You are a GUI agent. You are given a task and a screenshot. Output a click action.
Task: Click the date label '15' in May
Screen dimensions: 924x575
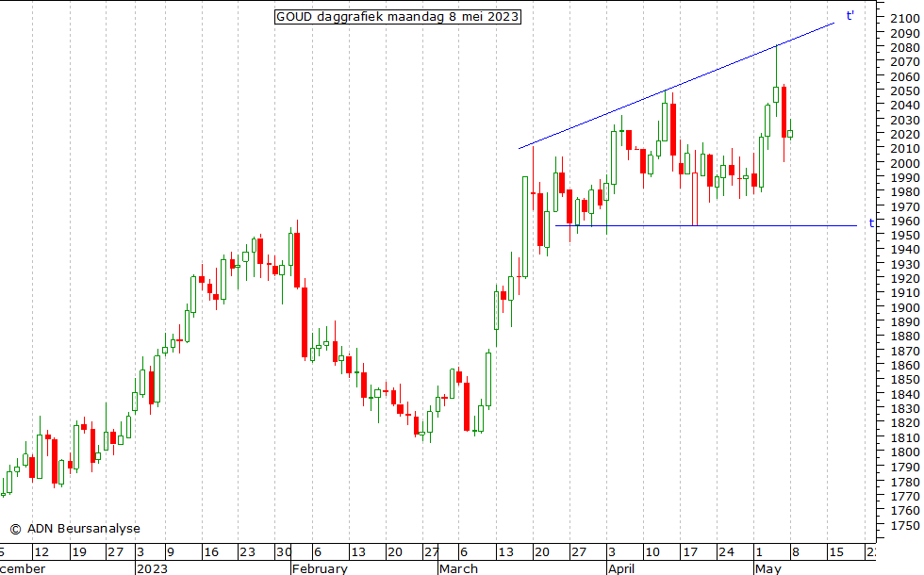pyautogui.click(x=836, y=552)
